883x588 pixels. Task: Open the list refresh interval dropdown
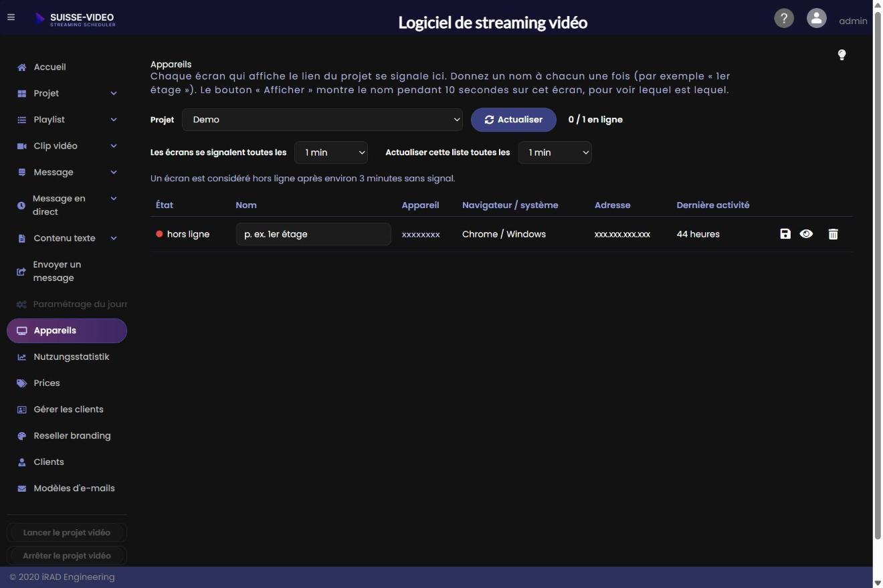555,153
